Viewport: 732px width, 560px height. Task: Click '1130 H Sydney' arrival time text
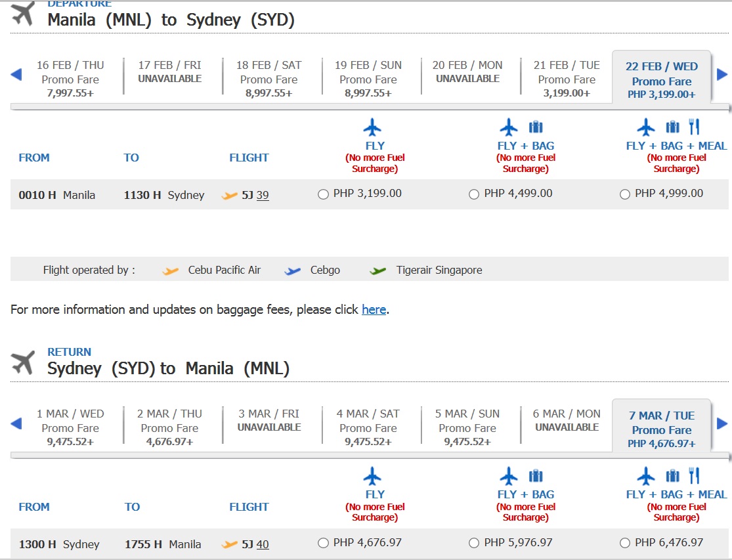click(164, 195)
